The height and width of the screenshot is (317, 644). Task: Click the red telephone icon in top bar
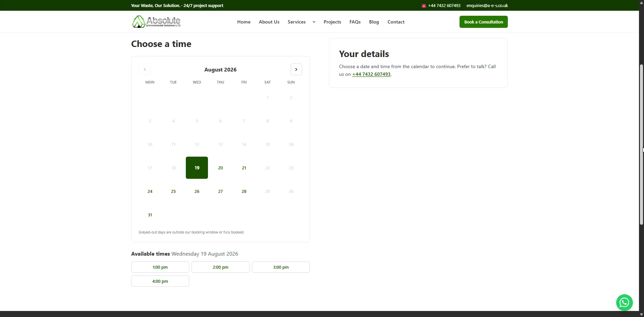tap(424, 6)
